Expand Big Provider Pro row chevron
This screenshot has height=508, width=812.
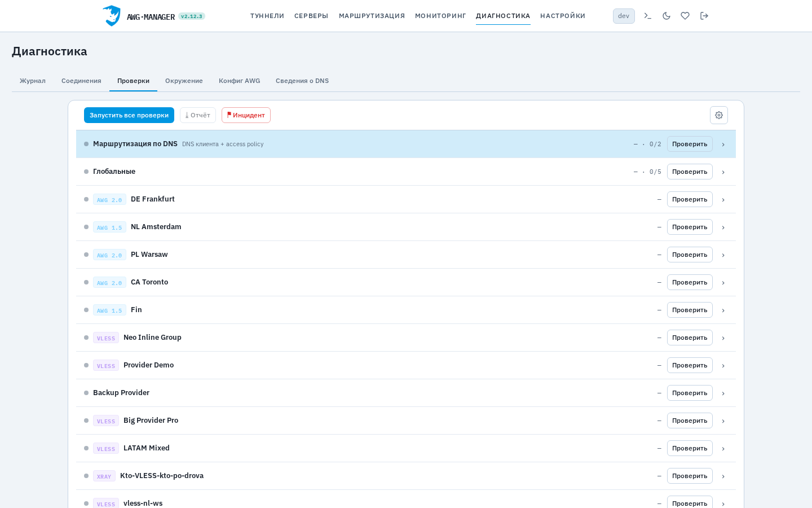pos(723,421)
